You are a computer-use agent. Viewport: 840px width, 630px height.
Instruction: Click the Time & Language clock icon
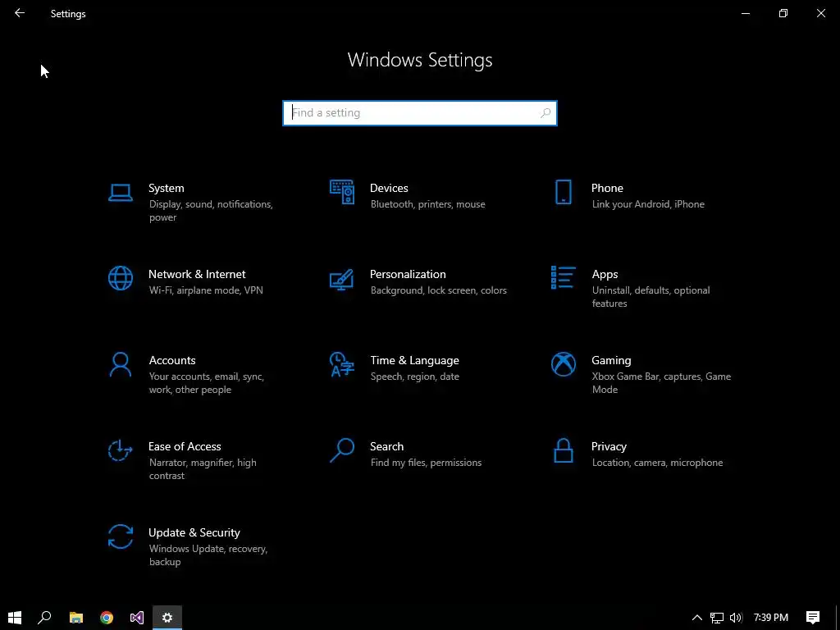(342, 364)
